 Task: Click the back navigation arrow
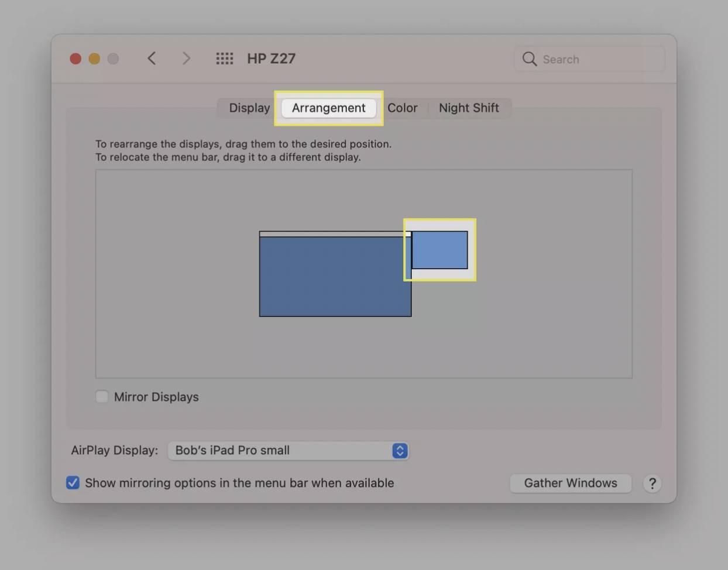[152, 59]
